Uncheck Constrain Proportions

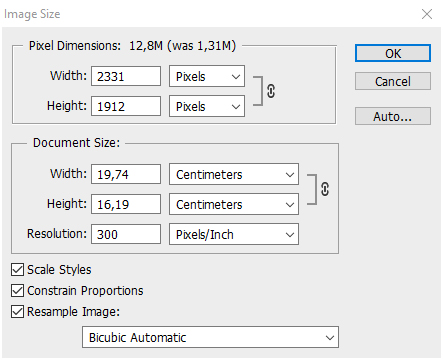[x=17, y=291]
